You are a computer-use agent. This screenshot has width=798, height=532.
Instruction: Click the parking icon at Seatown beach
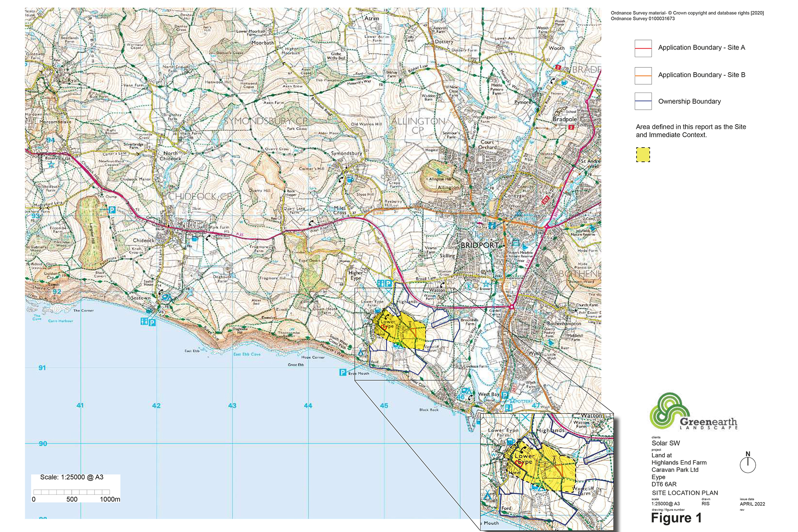tap(152, 322)
